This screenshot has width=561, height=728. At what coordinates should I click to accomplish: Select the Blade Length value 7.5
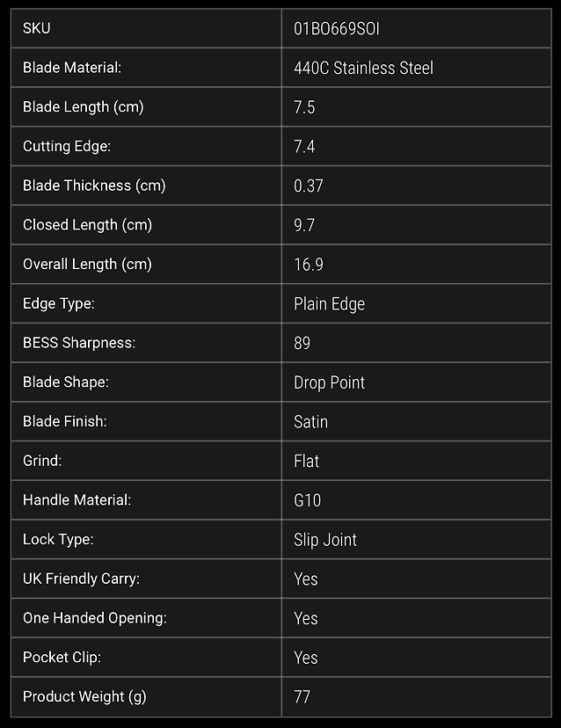(x=304, y=107)
